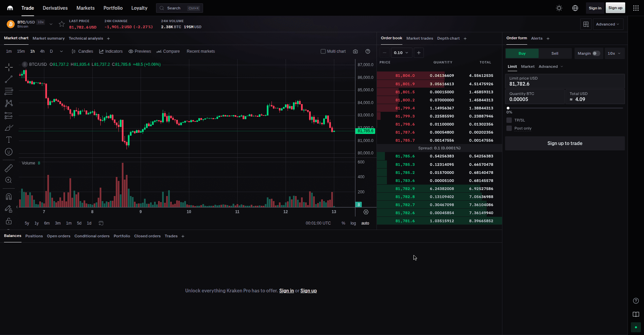The height and width of the screenshot is (335, 644).
Task: Open order book 0.10 grouping dropdown
Action: pos(401,53)
